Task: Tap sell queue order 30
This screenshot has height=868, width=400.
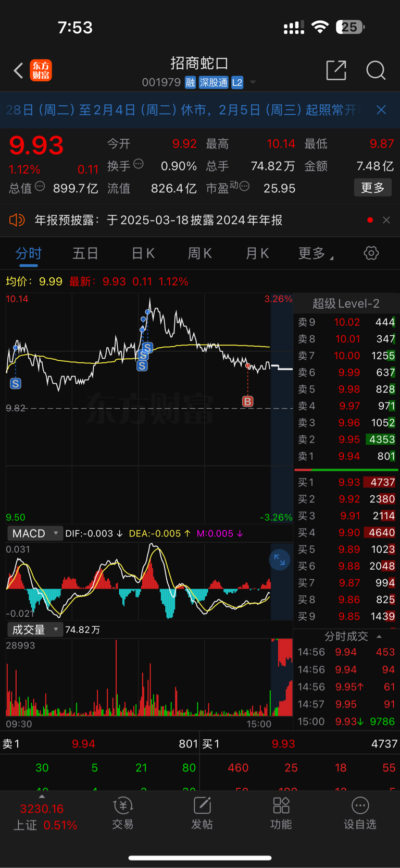Action: click(42, 768)
